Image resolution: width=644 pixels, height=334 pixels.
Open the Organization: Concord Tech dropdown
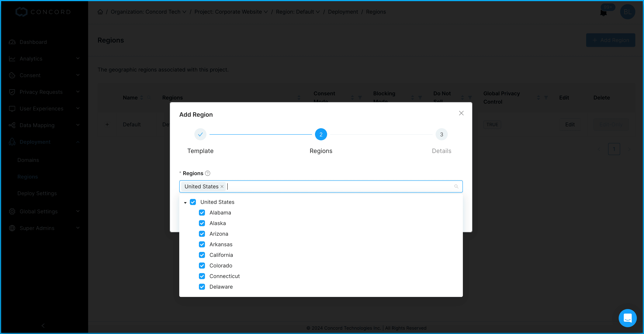pos(148,12)
